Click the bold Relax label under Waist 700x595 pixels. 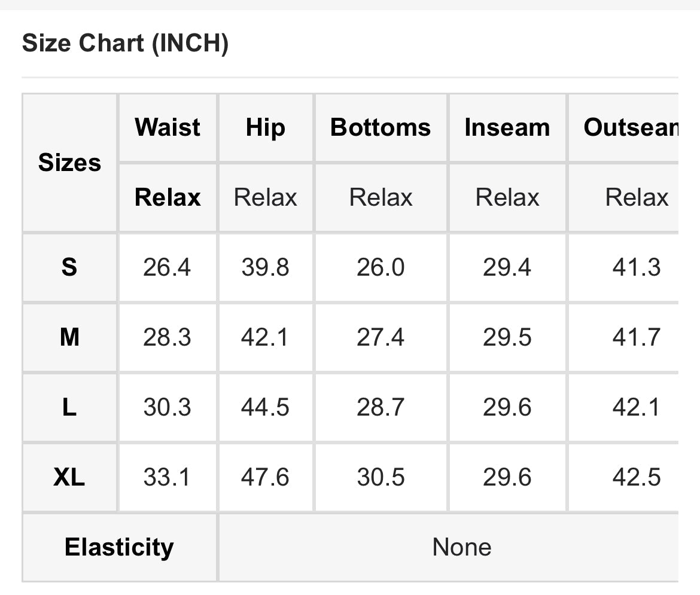(x=168, y=197)
